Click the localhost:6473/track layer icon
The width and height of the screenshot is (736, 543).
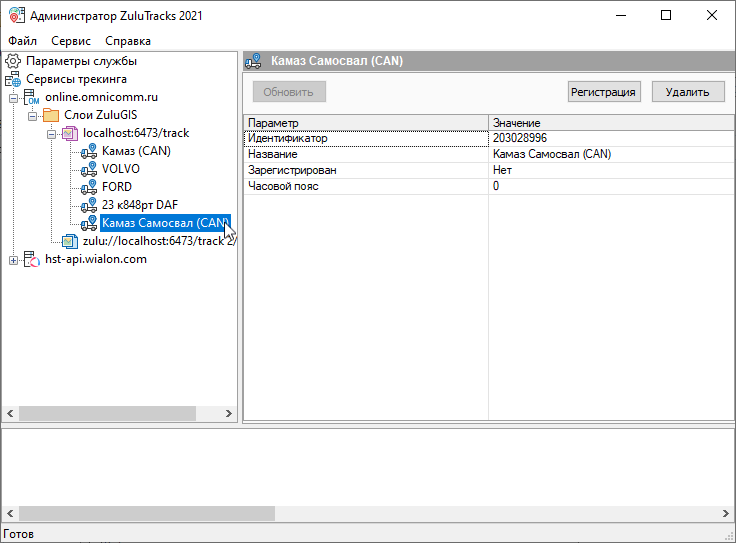tap(70, 133)
